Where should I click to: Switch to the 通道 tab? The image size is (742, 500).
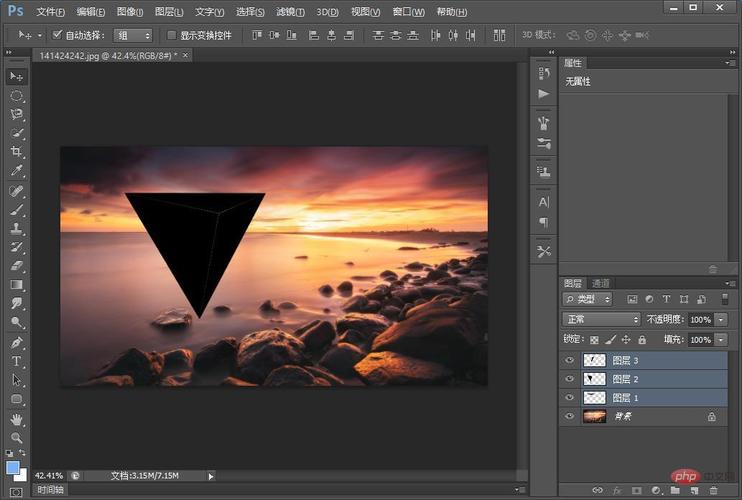(600, 283)
